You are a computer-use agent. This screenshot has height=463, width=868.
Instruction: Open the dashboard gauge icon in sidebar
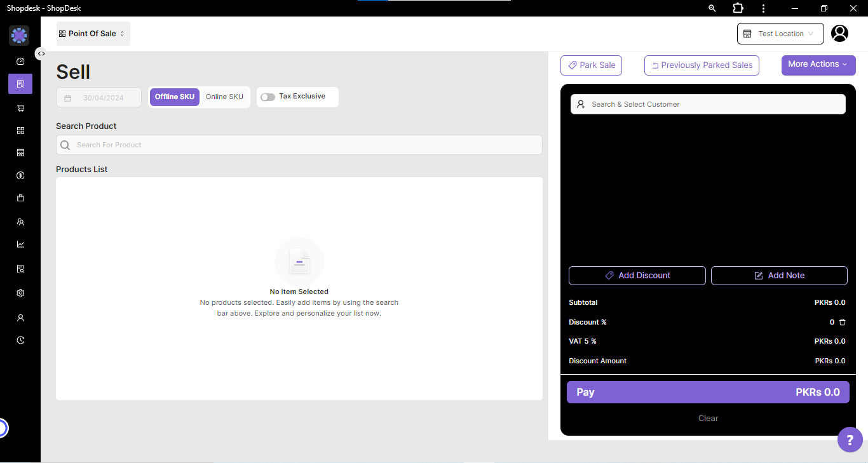click(20, 62)
